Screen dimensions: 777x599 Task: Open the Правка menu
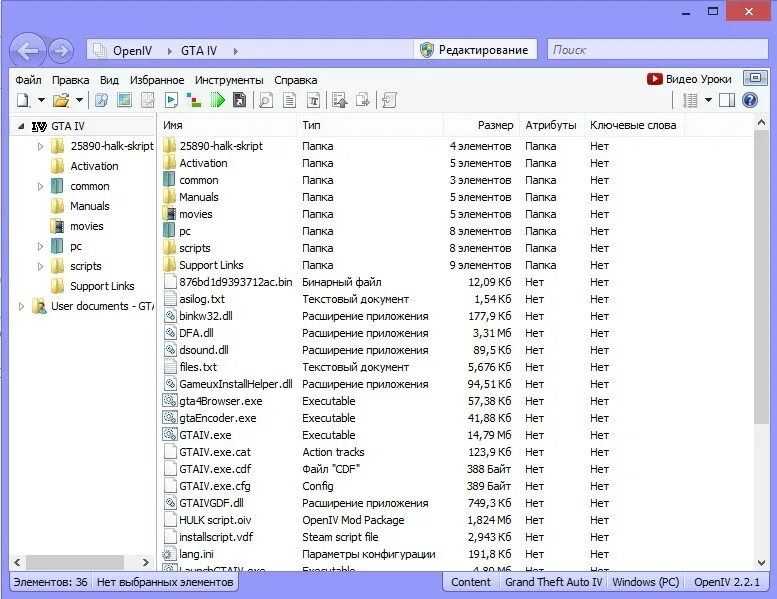[x=70, y=80]
